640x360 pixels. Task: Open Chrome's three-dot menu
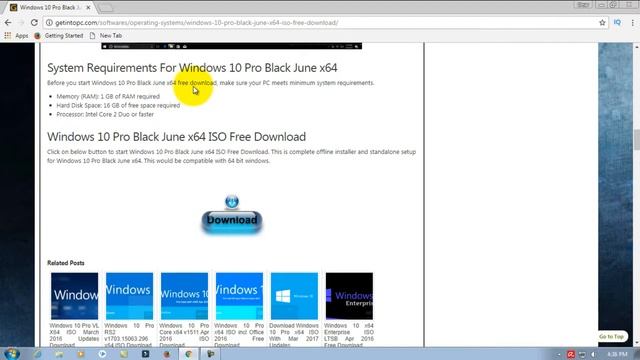pos(632,23)
